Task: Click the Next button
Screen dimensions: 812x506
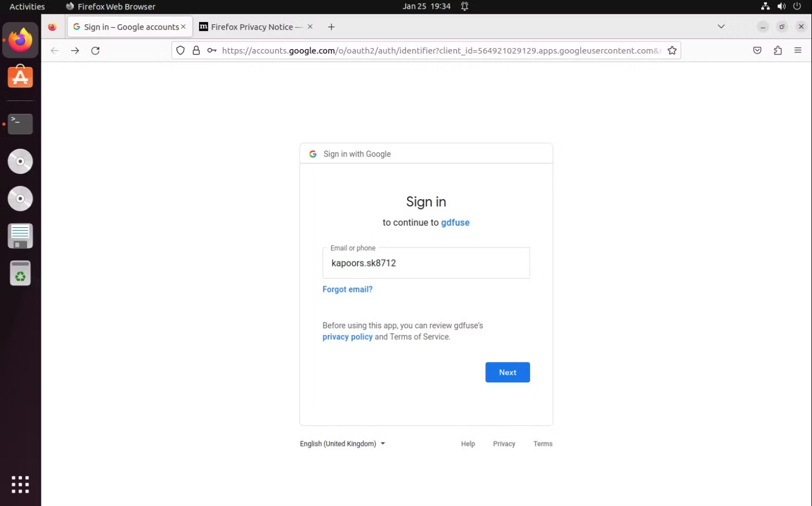Action: (507, 372)
